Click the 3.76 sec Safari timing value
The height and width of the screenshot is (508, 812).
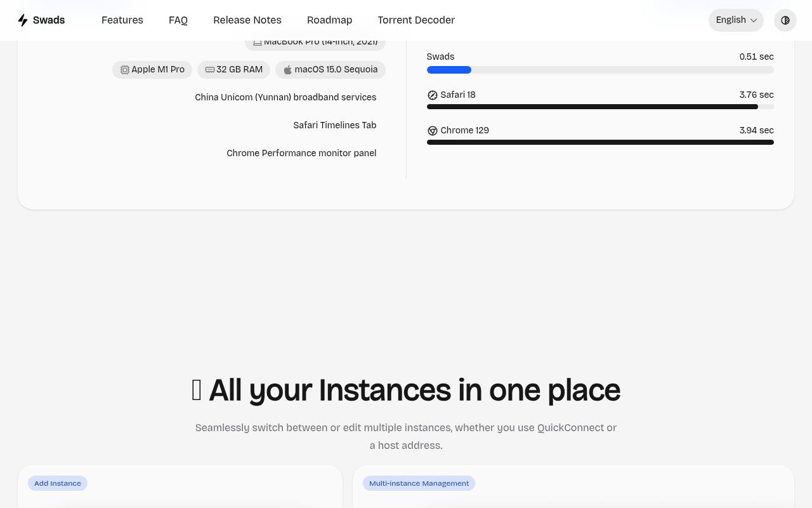756,95
